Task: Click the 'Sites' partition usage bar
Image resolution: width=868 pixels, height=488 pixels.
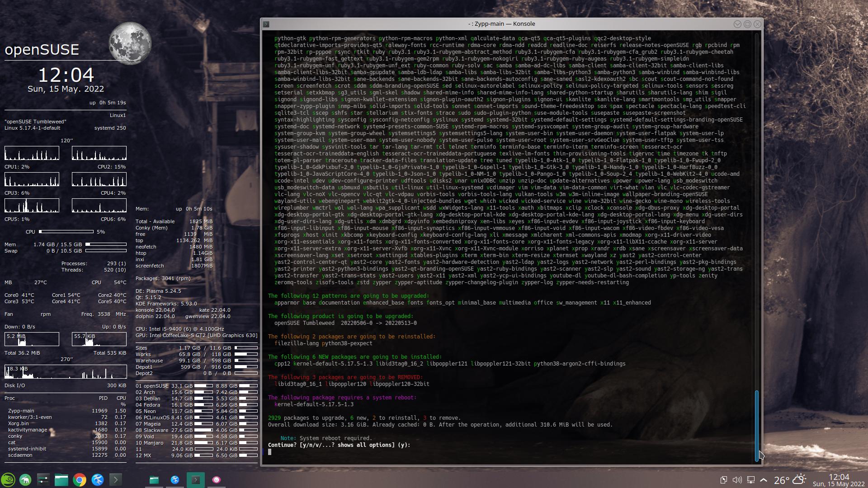Action: (x=246, y=348)
